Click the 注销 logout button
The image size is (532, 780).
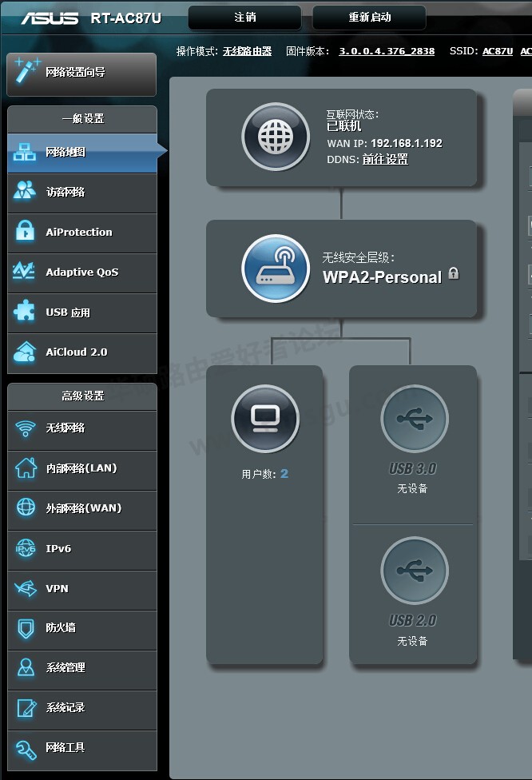tap(244, 18)
